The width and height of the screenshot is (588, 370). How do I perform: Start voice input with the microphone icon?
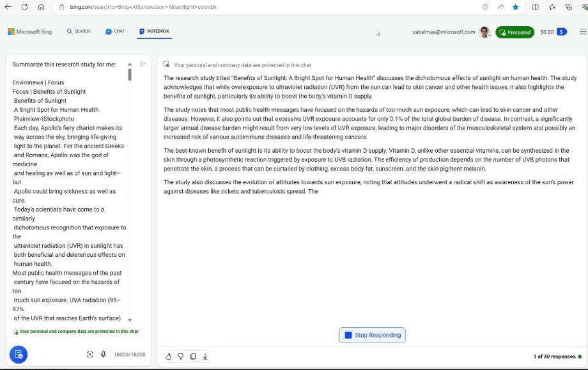tap(103, 354)
